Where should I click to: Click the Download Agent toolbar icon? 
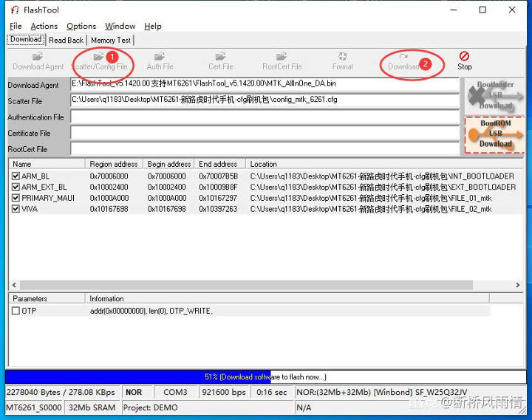[38, 61]
